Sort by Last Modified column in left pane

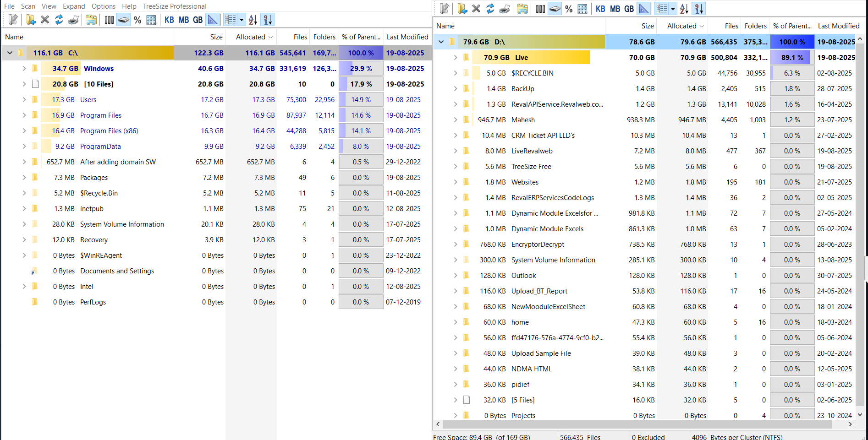coord(407,37)
